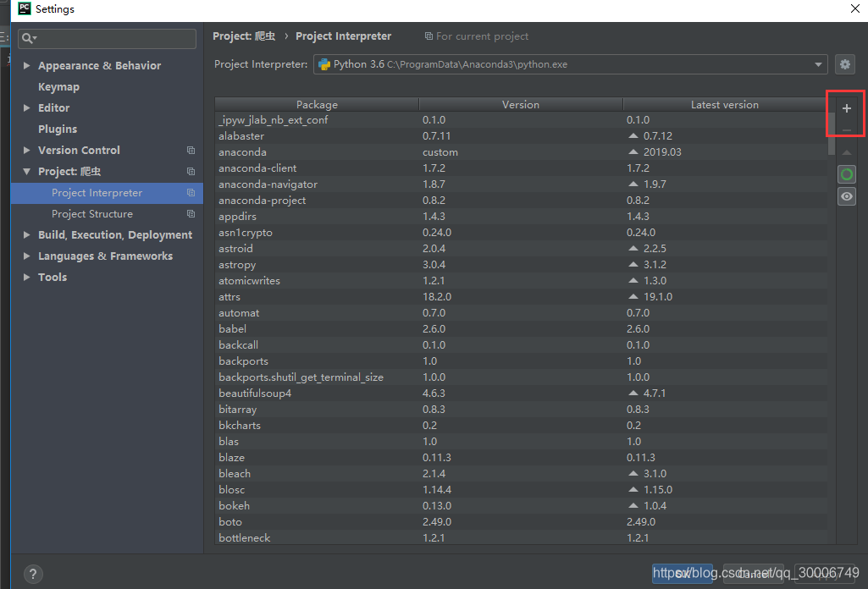Sort by the Package column header
The image size is (868, 589).
(317, 105)
